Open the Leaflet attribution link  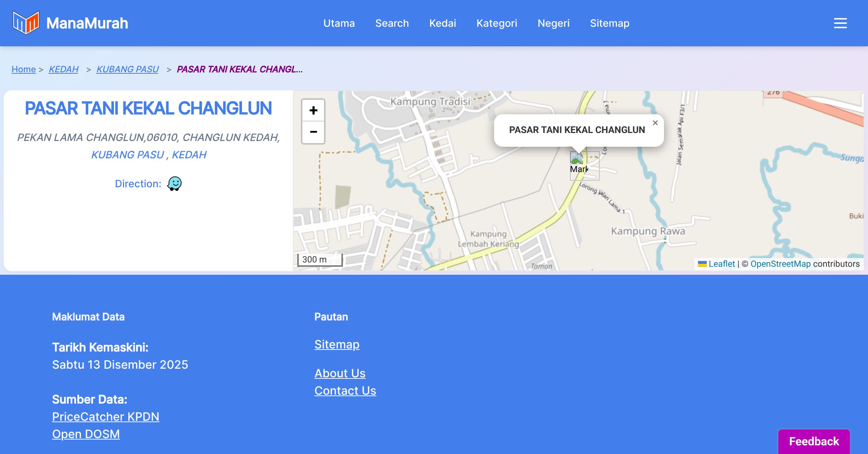tap(721, 264)
